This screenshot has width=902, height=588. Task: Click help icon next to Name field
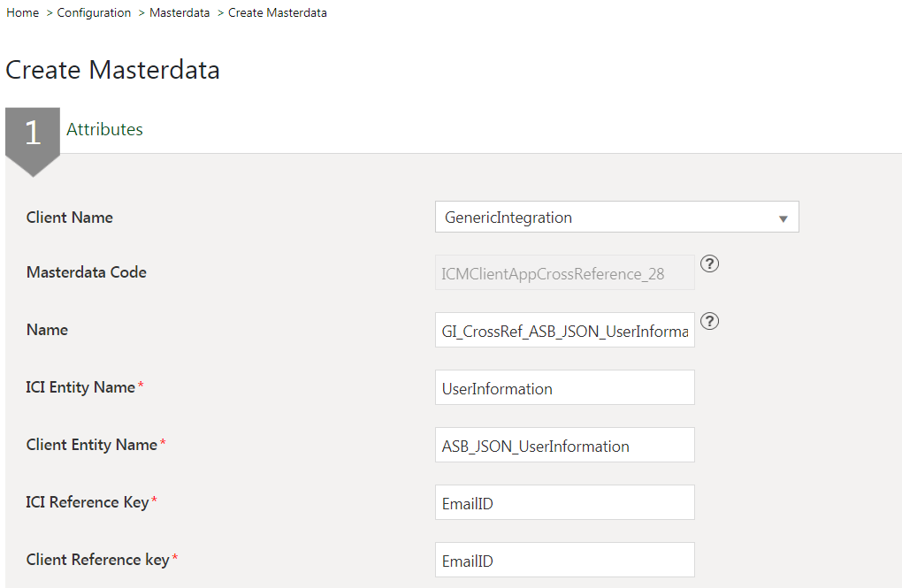click(708, 322)
